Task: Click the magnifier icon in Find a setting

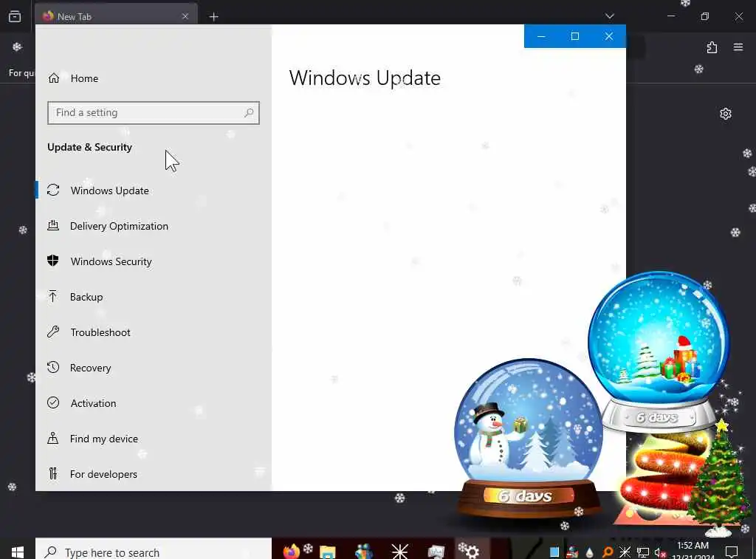Action: pyautogui.click(x=249, y=113)
